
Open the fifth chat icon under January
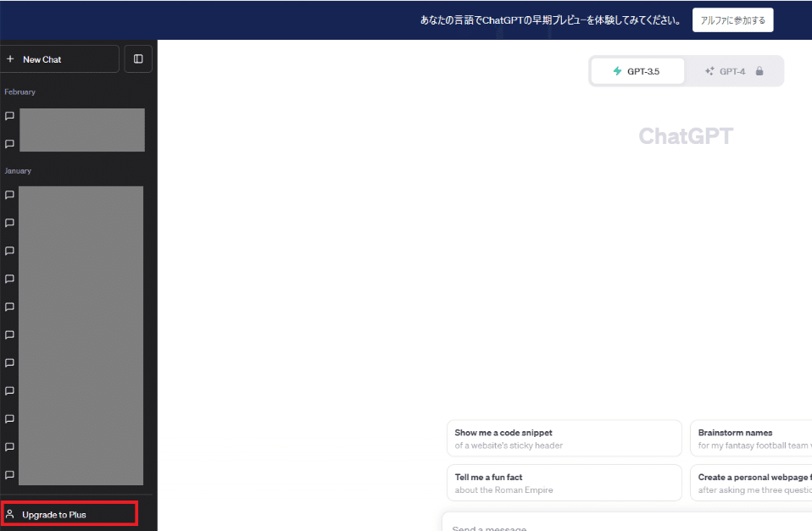9,307
